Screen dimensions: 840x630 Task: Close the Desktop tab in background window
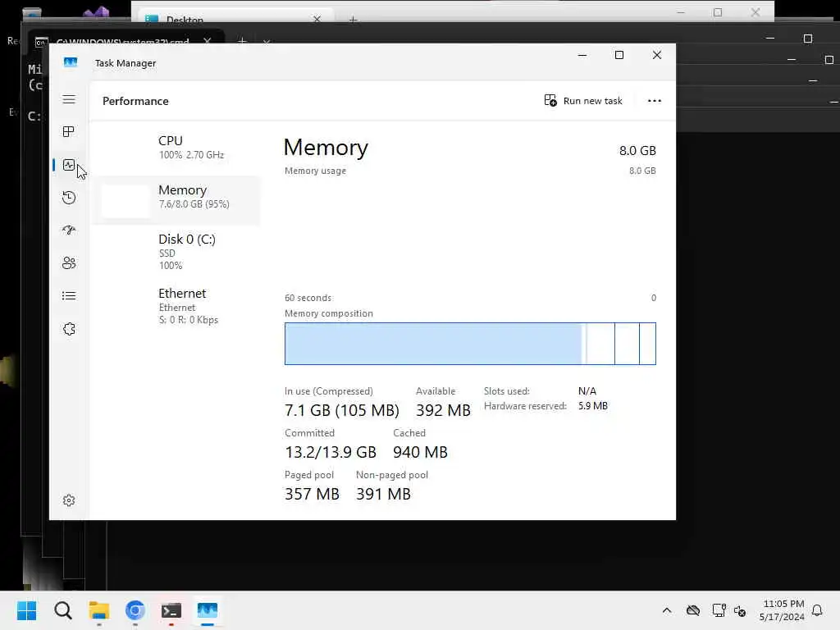point(317,20)
